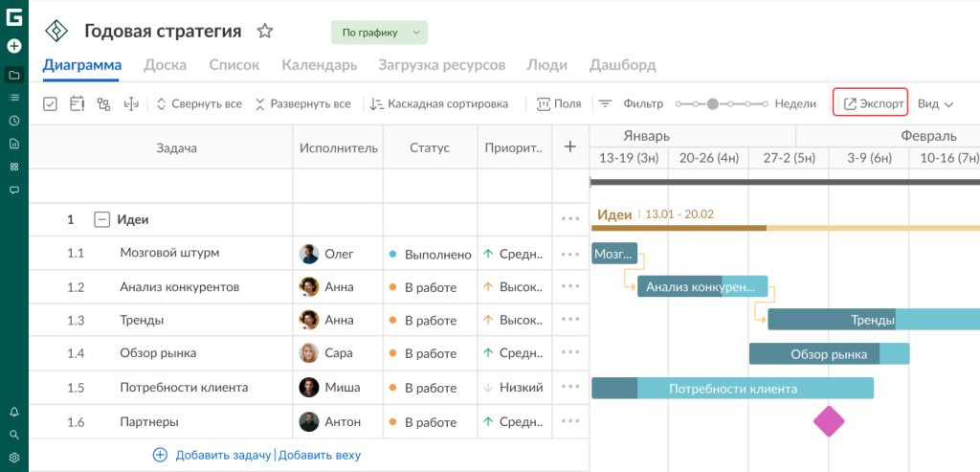The image size is (980, 472).
Task: Open status dropdown for Мозговой штурм
Action: pyautogui.click(x=430, y=255)
